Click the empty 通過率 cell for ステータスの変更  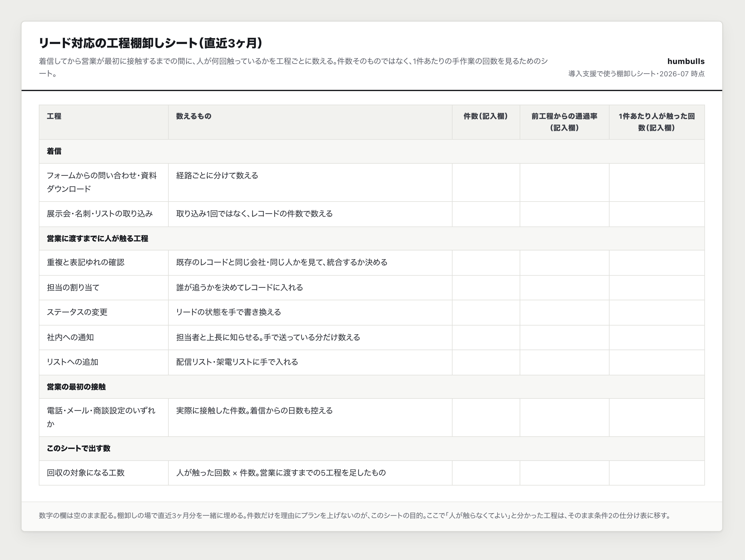tap(565, 313)
